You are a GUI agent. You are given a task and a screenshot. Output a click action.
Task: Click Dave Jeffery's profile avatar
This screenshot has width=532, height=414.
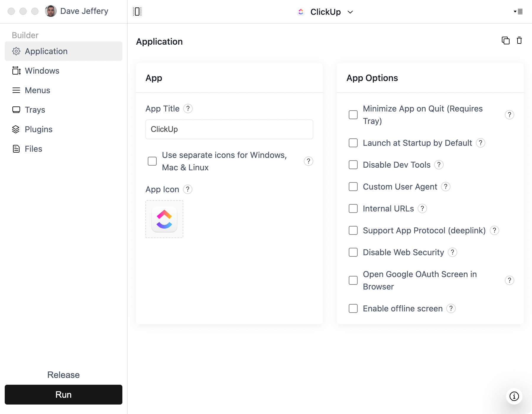coord(51,11)
